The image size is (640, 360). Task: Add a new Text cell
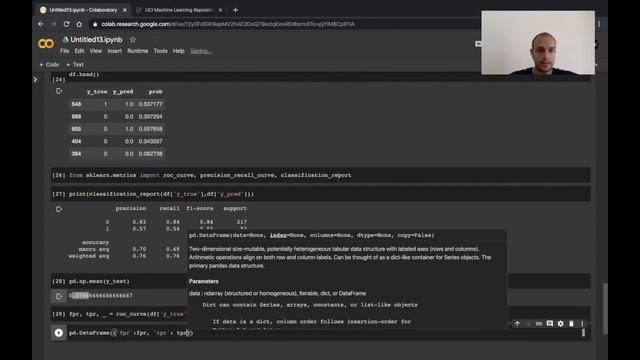point(75,64)
